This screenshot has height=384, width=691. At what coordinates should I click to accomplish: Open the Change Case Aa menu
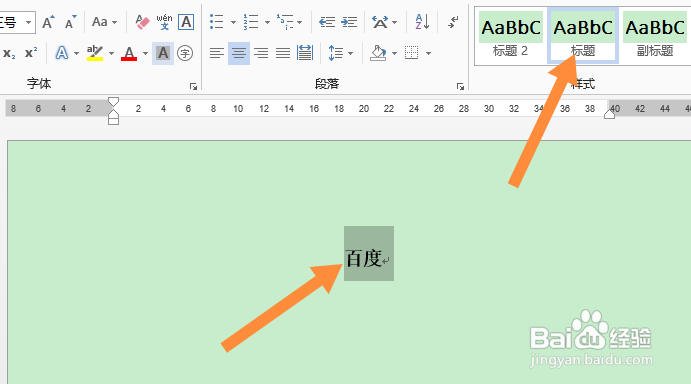click(x=104, y=22)
